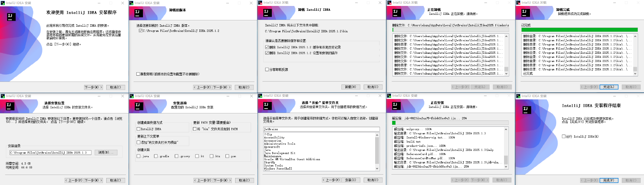Select Oracle VM VirtualBox Guest Additions folder
644x185 pixels.
point(292,159)
